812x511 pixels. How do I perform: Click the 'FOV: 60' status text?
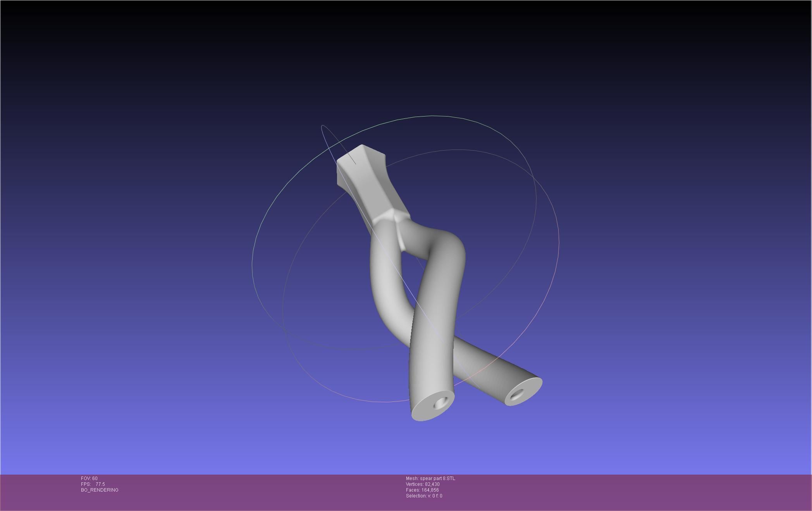click(89, 478)
